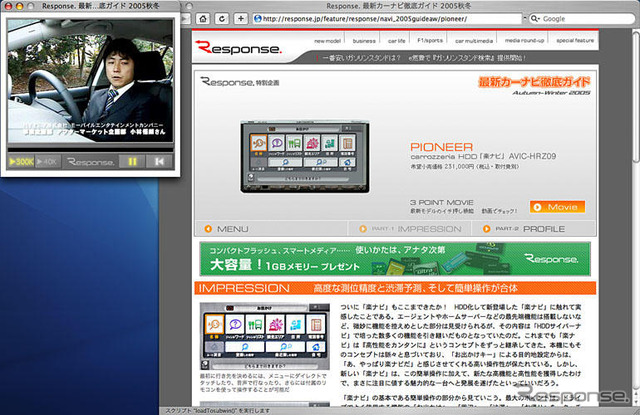Viewport: 640px width, 415px height.
Task: Click the navi menu thumbnail in Impression
Action: coord(264,336)
